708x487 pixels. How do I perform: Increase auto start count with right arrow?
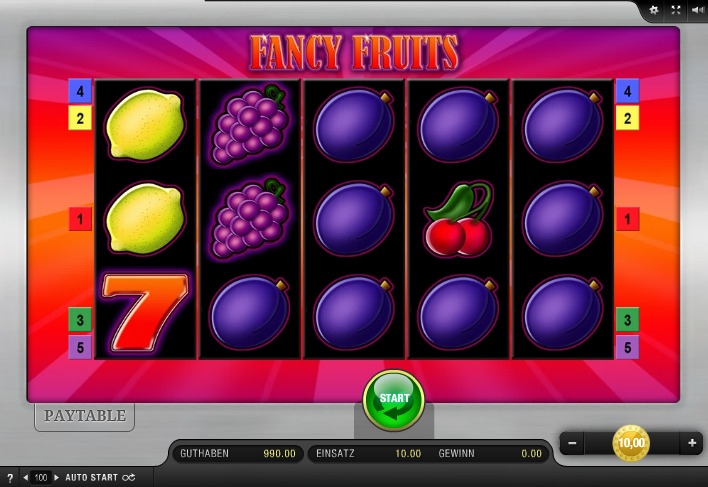click(56, 478)
